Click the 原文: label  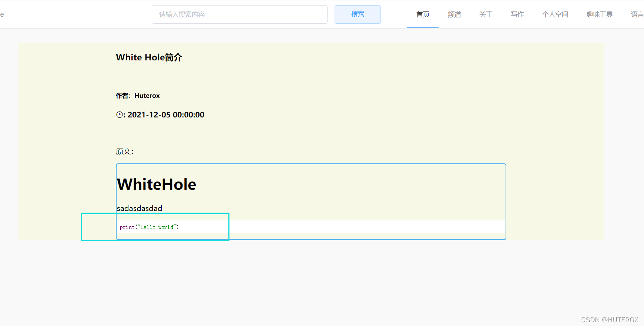tap(125, 152)
